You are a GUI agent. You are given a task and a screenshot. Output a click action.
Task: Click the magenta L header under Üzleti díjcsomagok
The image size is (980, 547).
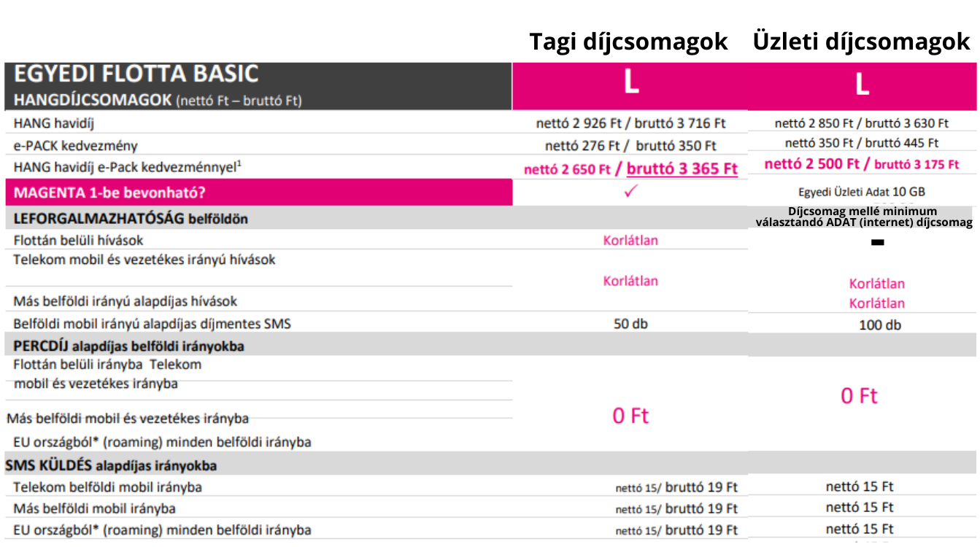[863, 85]
